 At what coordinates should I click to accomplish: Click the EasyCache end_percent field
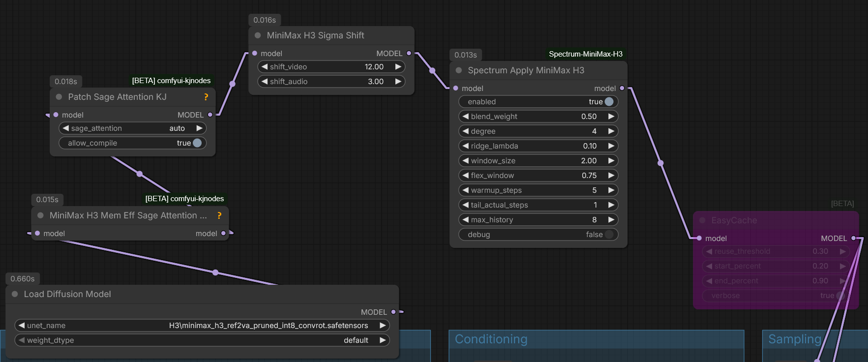[x=776, y=281]
